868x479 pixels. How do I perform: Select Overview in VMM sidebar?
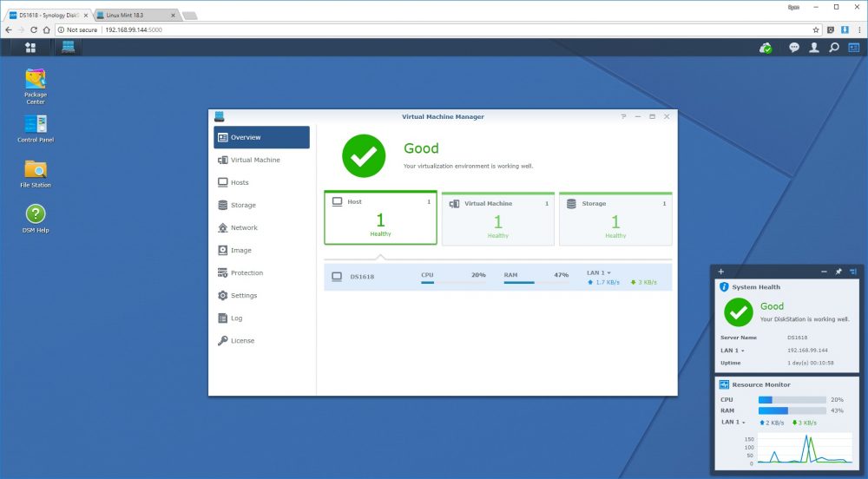click(x=261, y=137)
